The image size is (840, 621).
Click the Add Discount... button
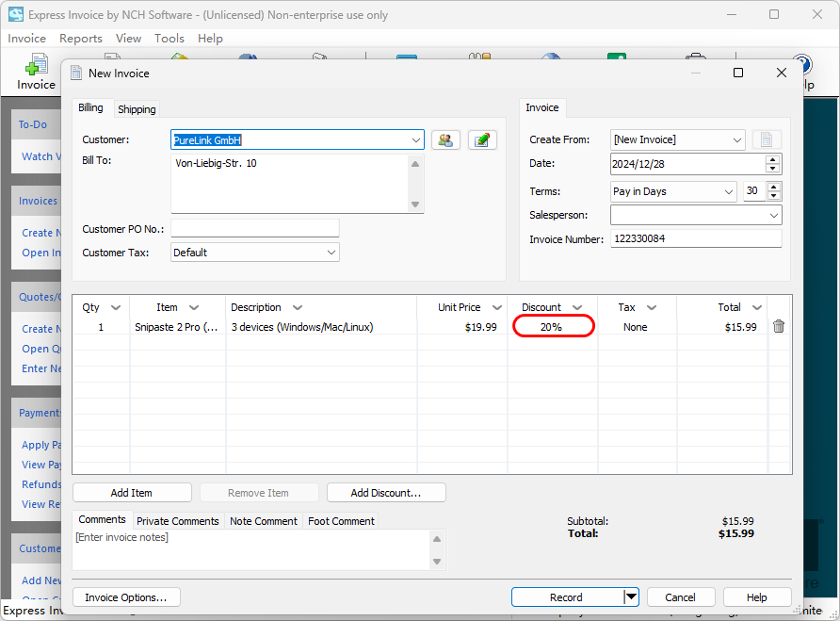(386, 493)
